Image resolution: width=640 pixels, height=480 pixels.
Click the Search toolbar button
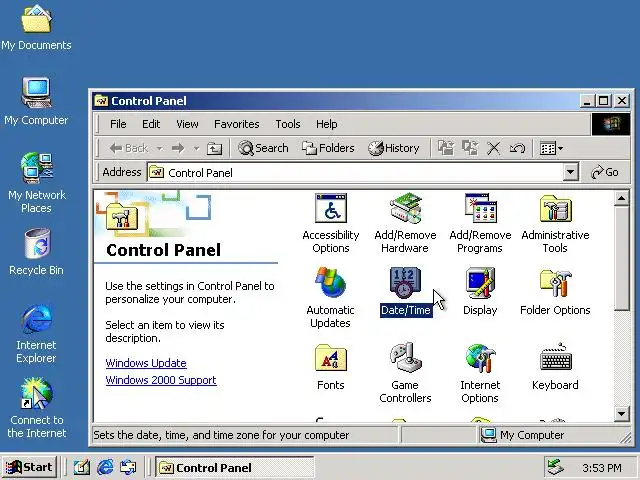[263, 148]
